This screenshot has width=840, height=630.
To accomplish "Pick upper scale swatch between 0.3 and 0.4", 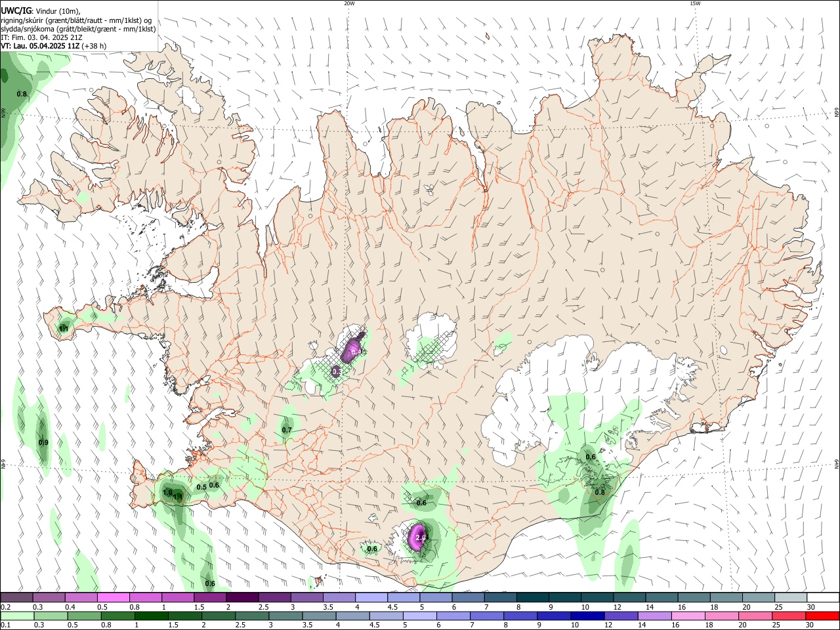I will click(x=49, y=597).
